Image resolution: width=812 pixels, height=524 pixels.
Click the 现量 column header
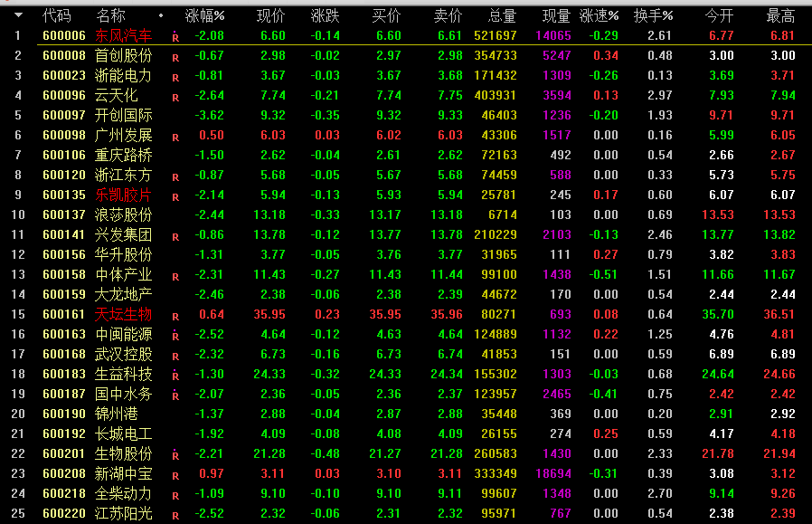(556, 16)
